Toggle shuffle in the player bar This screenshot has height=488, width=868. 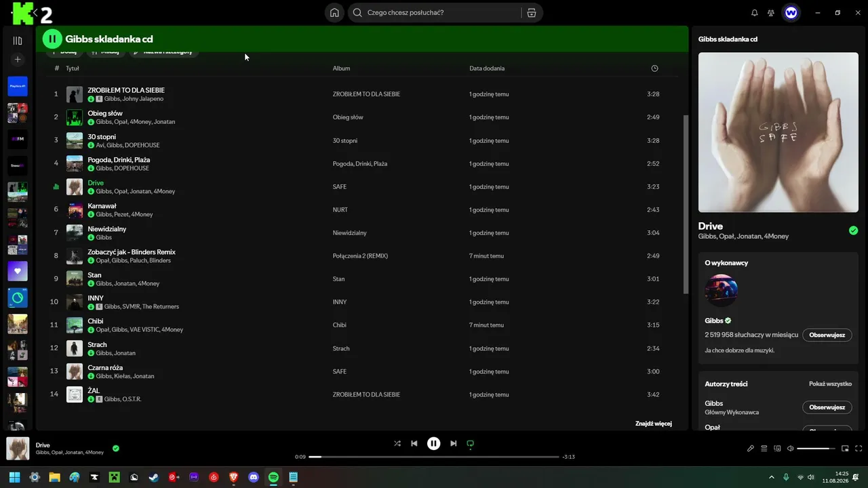tap(397, 443)
